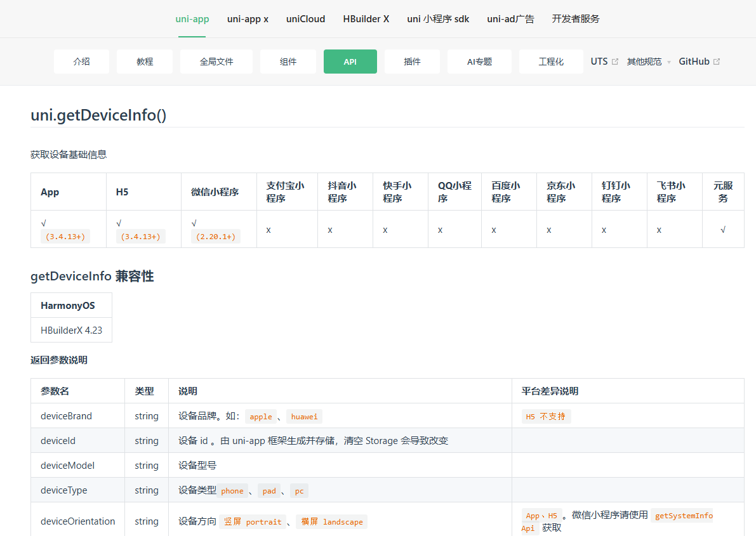
Task: Open the 插件 section
Action: (x=412, y=62)
